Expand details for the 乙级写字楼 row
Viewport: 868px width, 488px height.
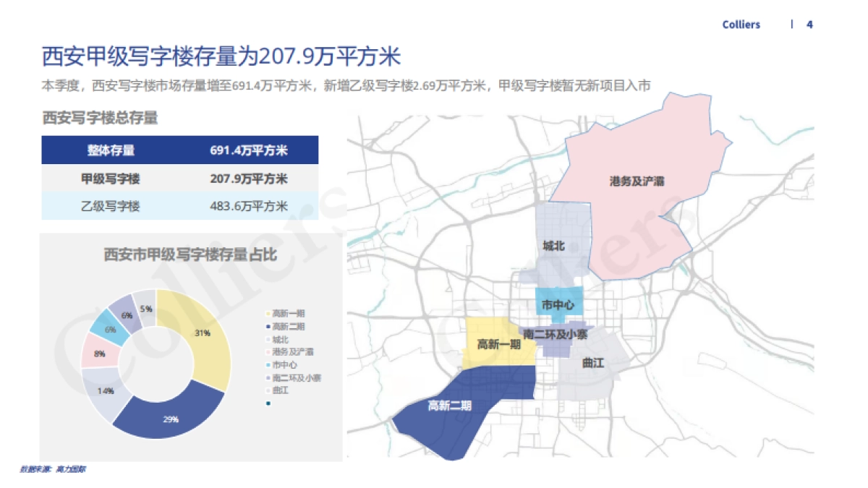pos(181,205)
